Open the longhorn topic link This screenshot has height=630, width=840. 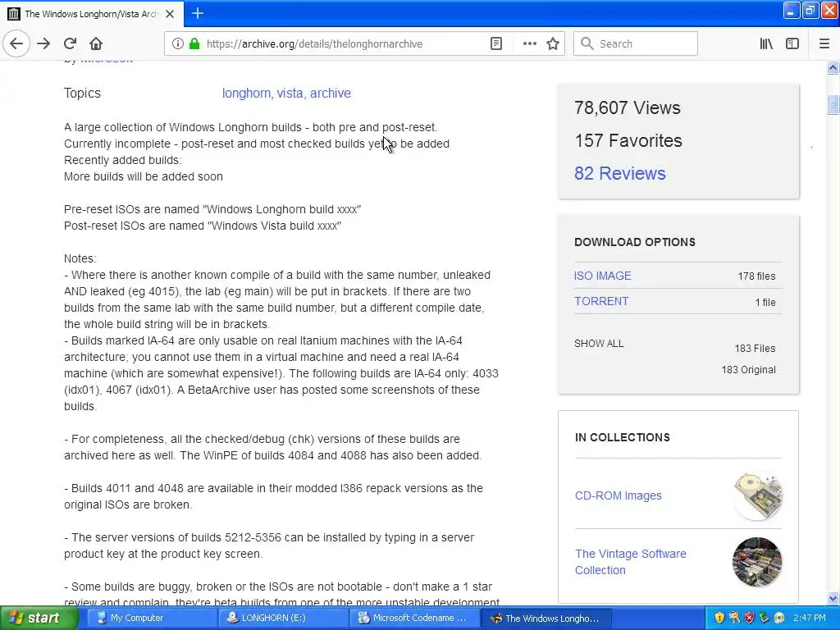[246, 94]
